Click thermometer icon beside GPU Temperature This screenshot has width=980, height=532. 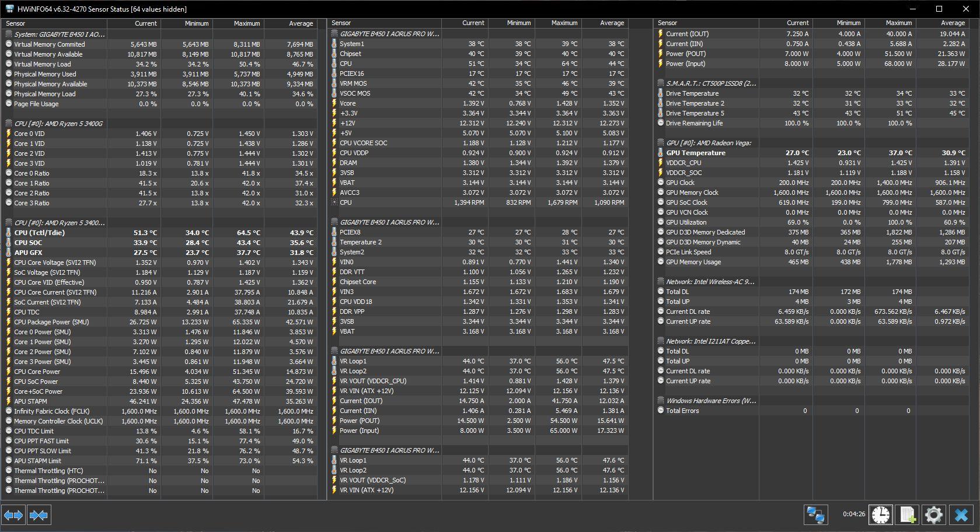tap(661, 153)
